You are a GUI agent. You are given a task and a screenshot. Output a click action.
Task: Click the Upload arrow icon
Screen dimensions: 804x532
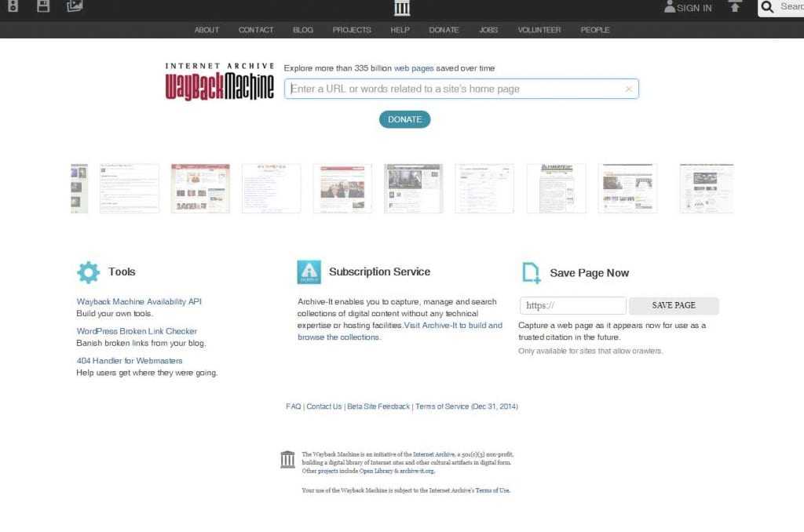click(735, 6)
